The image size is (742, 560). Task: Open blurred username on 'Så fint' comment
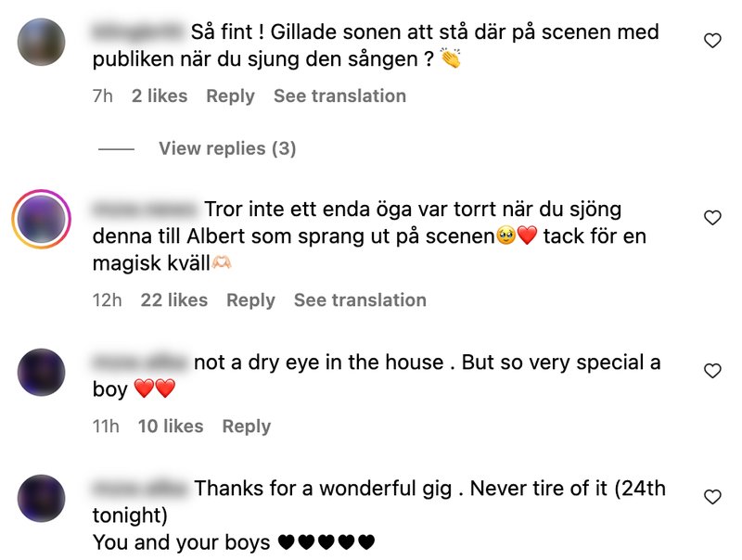138,32
